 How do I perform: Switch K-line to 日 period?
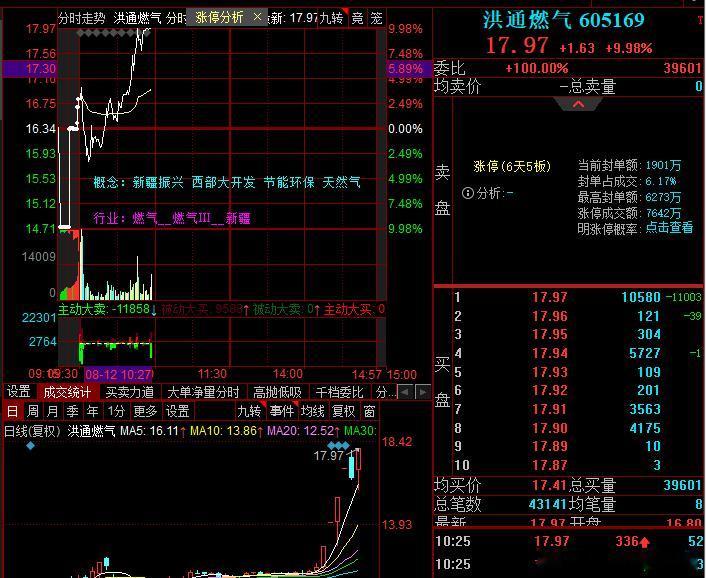click(x=12, y=411)
